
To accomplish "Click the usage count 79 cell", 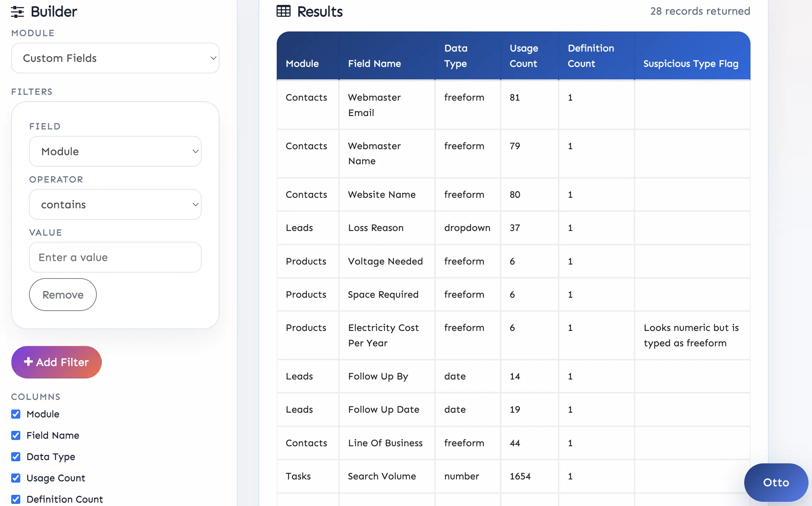I will point(529,154).
